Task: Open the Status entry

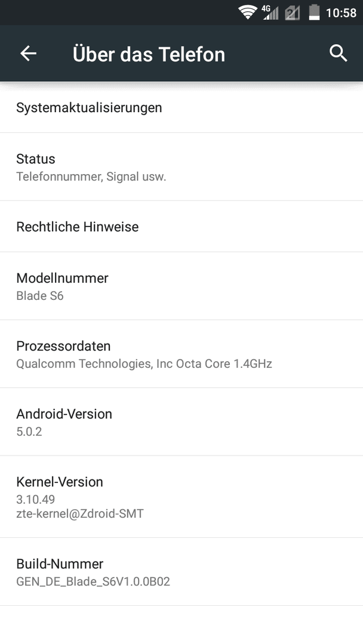Action: (181, 167)
